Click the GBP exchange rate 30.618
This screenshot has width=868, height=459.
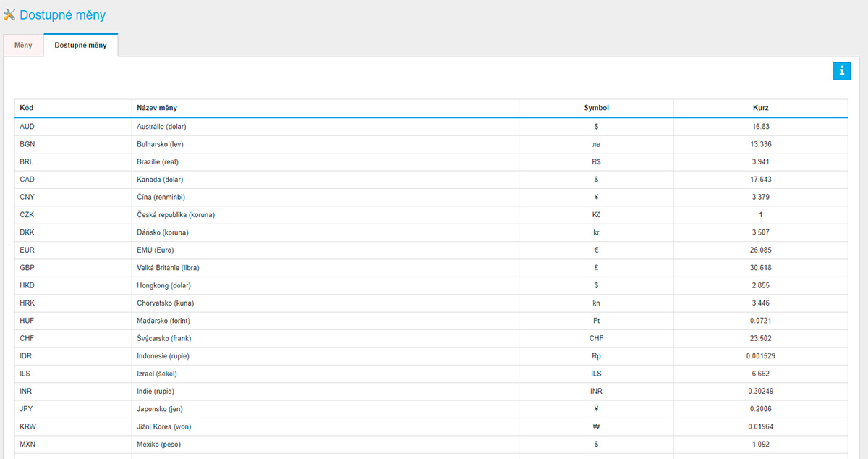point(760,268)
